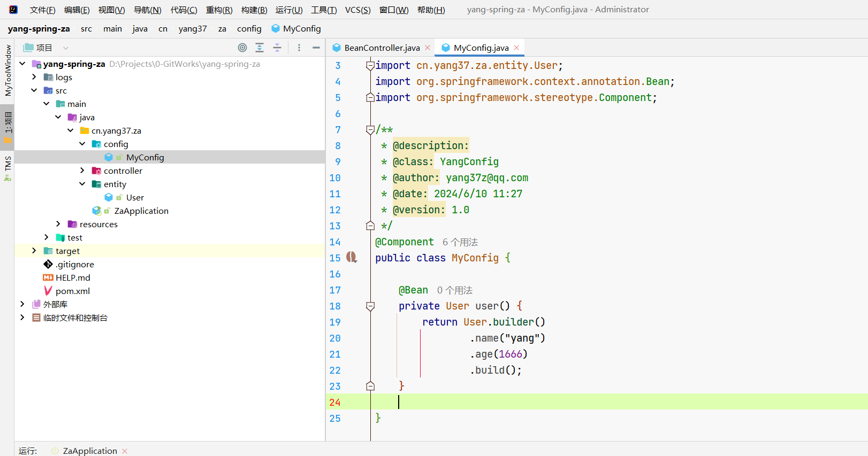Screen dimensions: 868x456
Task: Click line number 20 in the gutter
Action: pyautogui.click(x=335, y=338)
